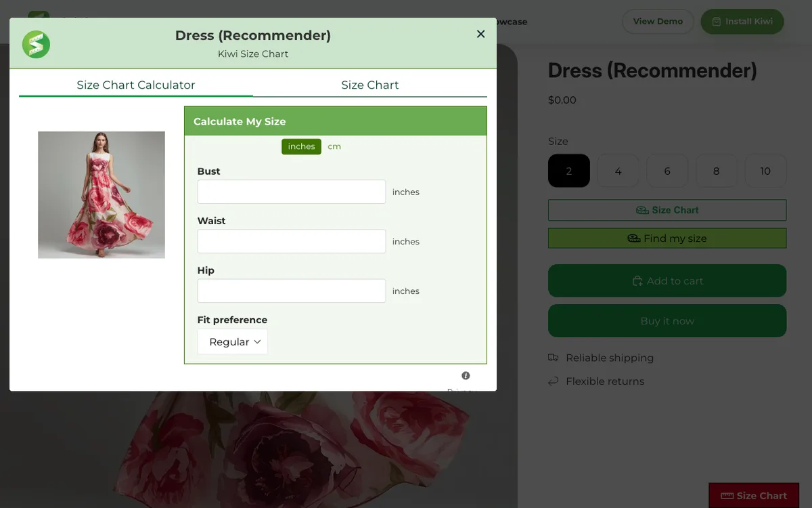Click the Calculate My Size header
Viewport: 812px width, 508px height.
coord(336,121)
